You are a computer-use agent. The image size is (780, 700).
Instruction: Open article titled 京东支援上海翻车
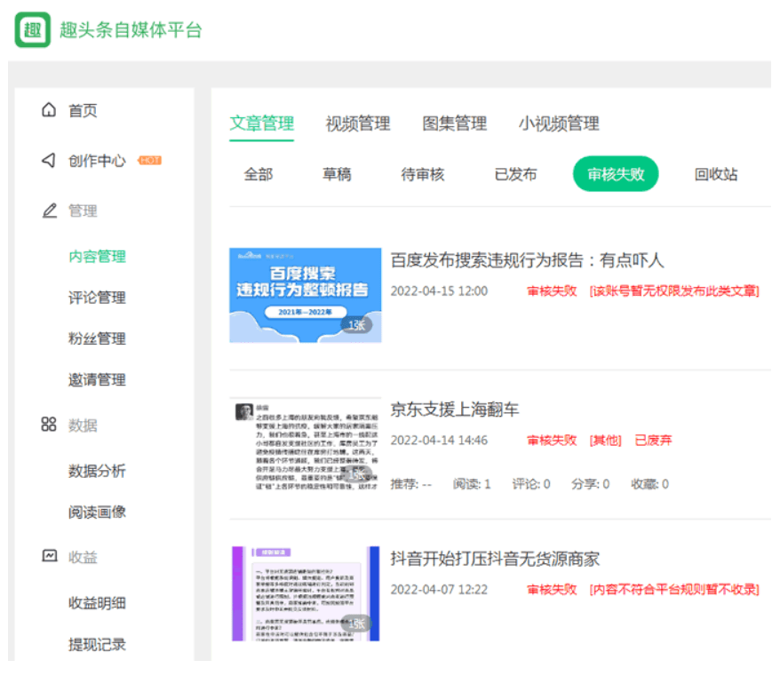(455, 410)
